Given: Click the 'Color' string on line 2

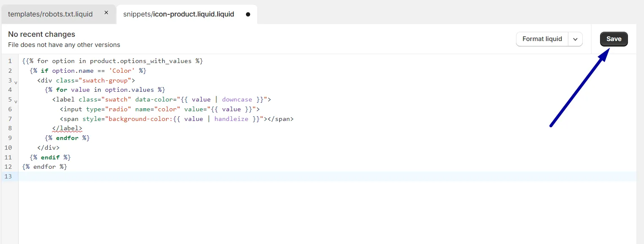Looking at the screenshot, I should [x=122, y=71].
